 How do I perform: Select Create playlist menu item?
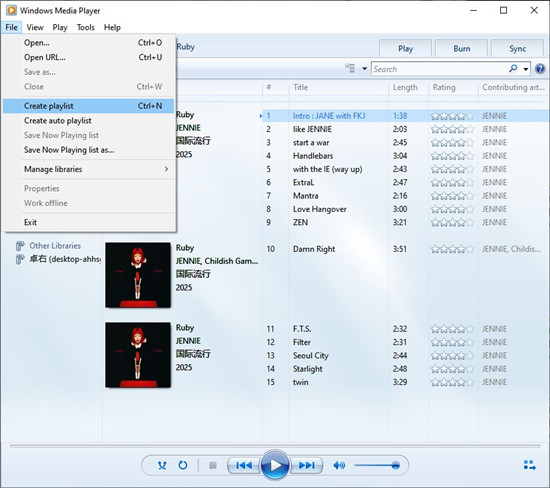coord(88,106)
